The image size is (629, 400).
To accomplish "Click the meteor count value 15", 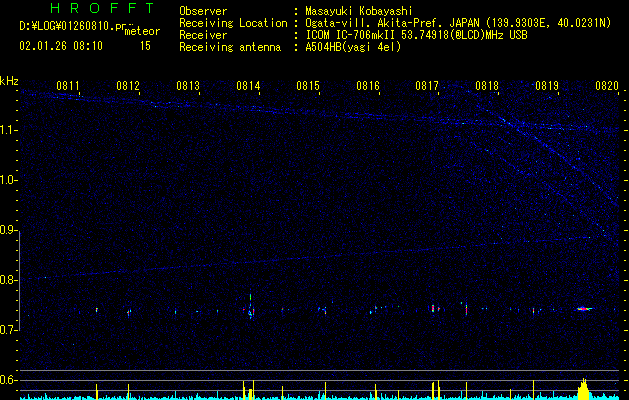I will tap(145, 46).
